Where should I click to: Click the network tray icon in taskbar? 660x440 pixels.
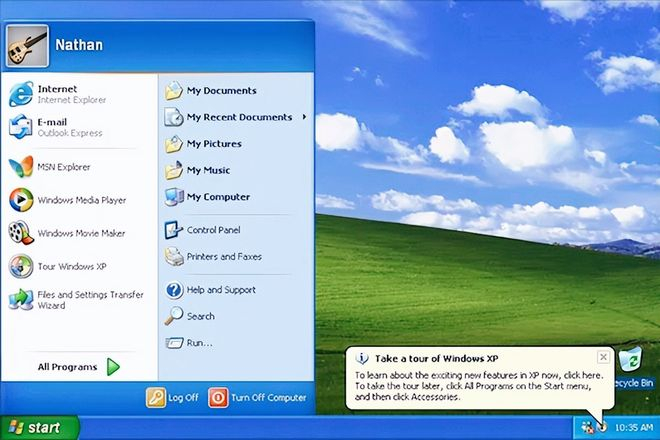587,428
